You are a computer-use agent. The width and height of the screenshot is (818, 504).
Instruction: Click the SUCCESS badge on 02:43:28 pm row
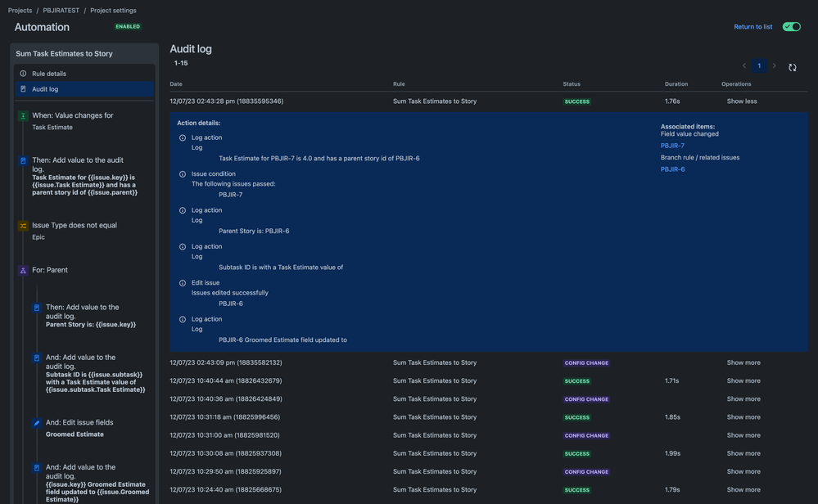(577, 101)
